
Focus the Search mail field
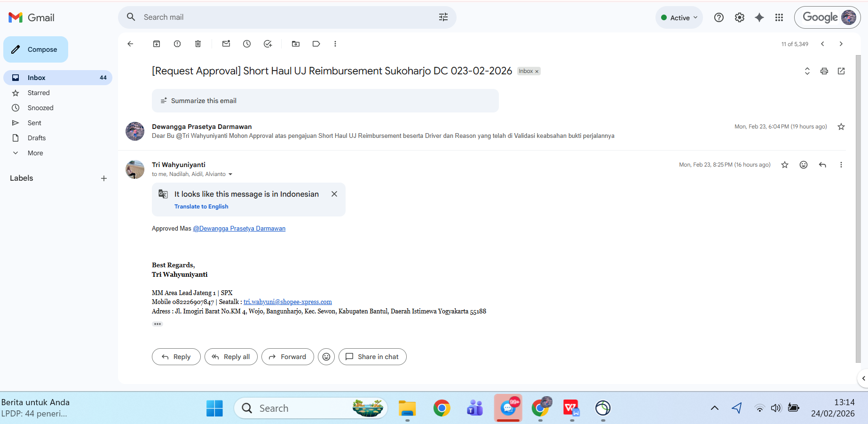[x=287, y=17]
